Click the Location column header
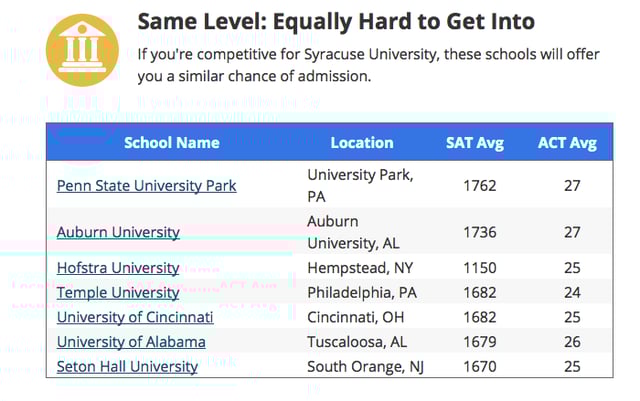The width and height of the screenshot is (640, 401). [x=362, y=143]
